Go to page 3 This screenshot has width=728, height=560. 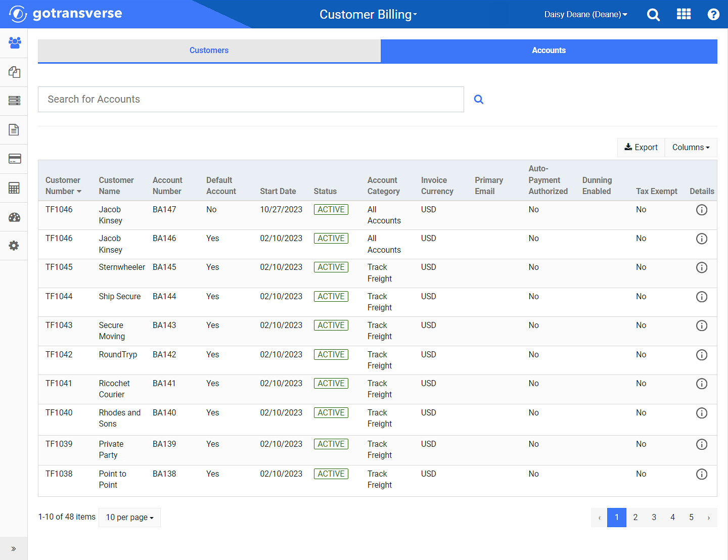[654, 518]
